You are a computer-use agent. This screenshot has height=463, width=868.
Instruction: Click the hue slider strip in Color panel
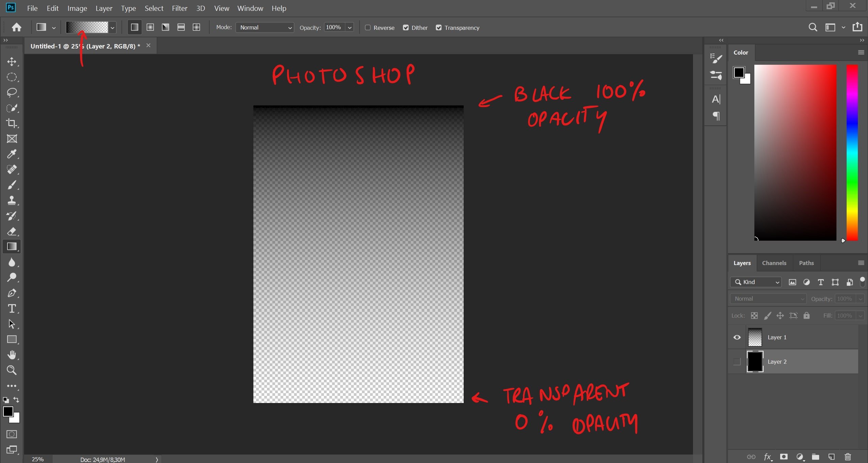852,153
